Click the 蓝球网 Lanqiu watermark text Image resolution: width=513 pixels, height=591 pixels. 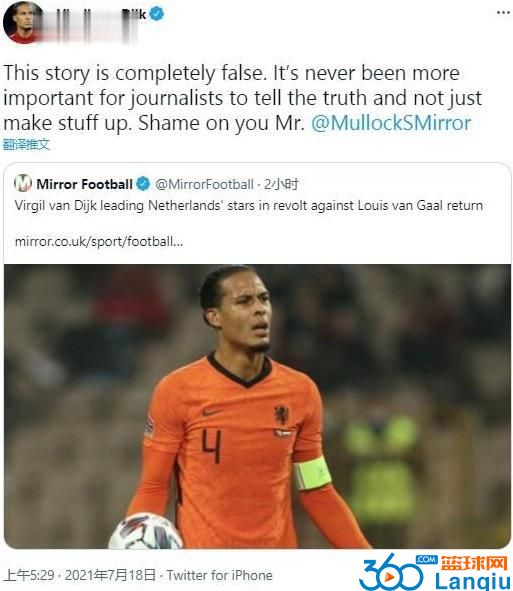[x=473, y=573]
